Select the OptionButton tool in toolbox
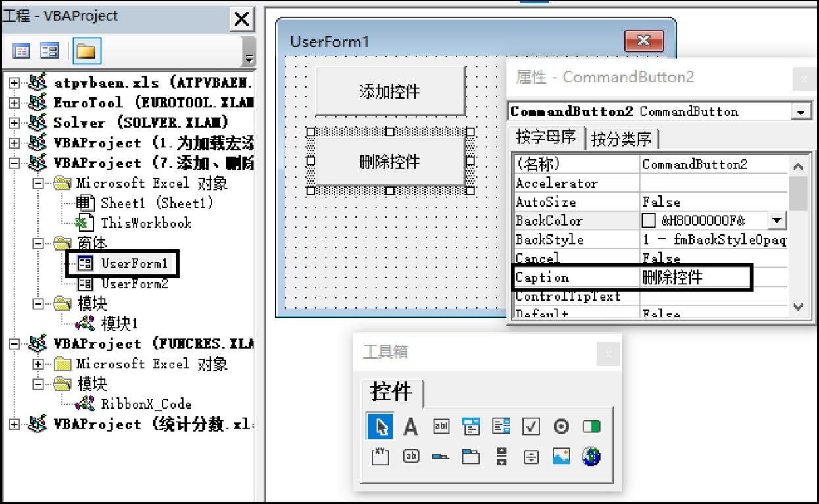Viewport: 819px width, 504px height. (561, 426)
